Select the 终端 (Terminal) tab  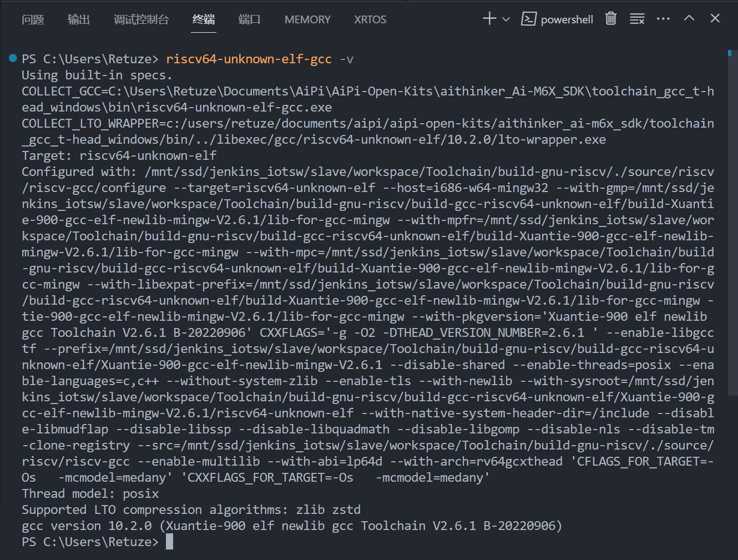click(x=204, y=19)
